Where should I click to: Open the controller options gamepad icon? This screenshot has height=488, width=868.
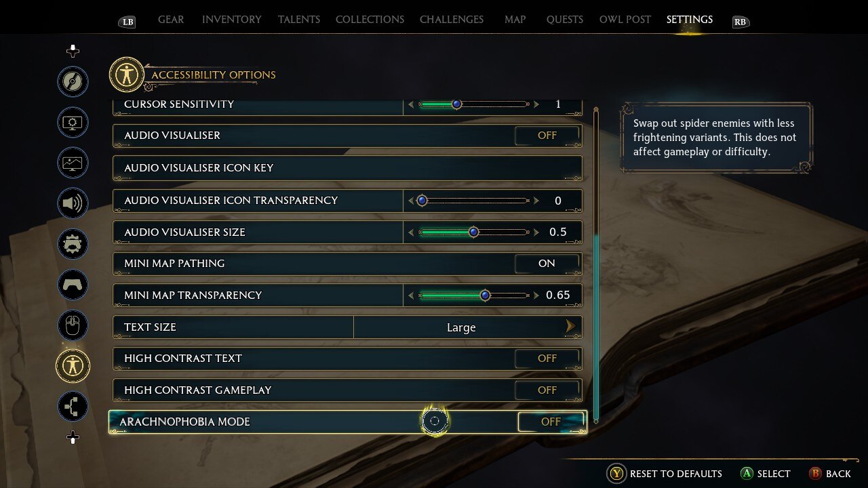pos(73,285)
